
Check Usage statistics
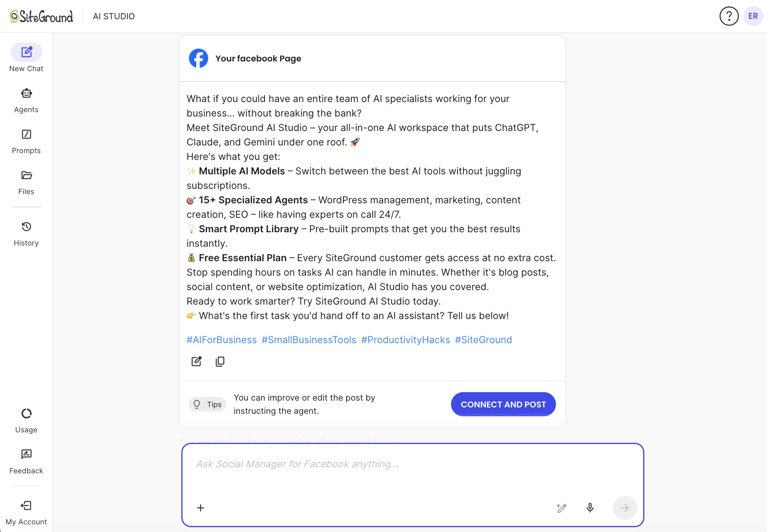(x=26, y=419)
